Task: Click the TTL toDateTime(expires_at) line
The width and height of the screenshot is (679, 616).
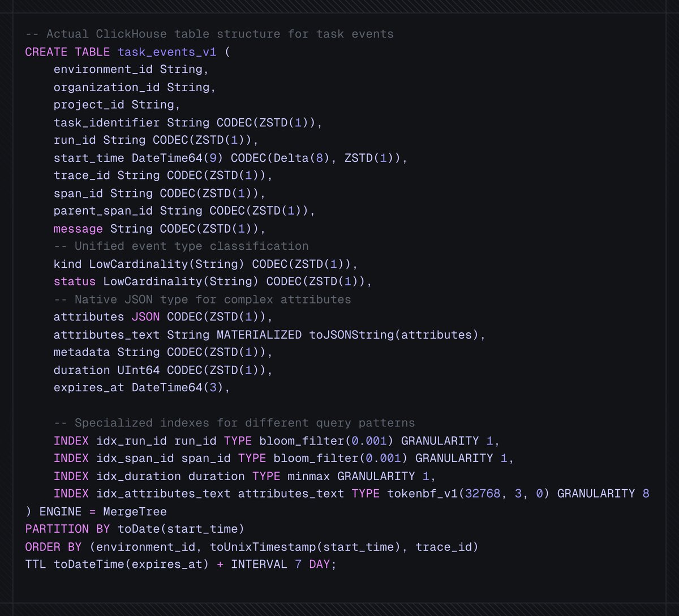Action: click(x=181, y=564)
